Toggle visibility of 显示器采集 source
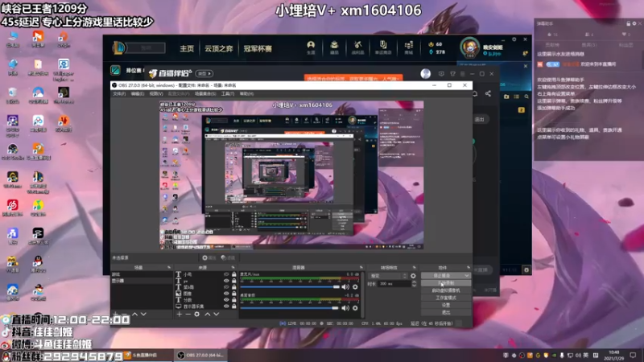This screenshot has width=644, height=362. [x=226, y=306]
